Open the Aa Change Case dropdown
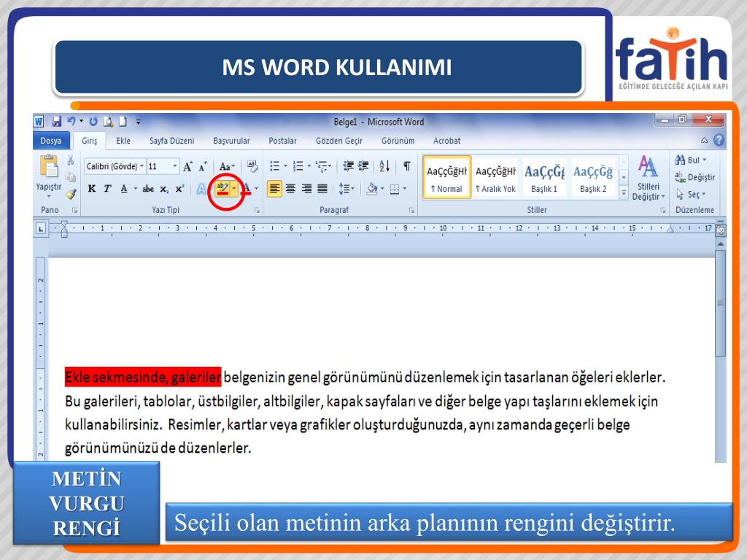Screen dimensions: 747x560 point(228,166)
